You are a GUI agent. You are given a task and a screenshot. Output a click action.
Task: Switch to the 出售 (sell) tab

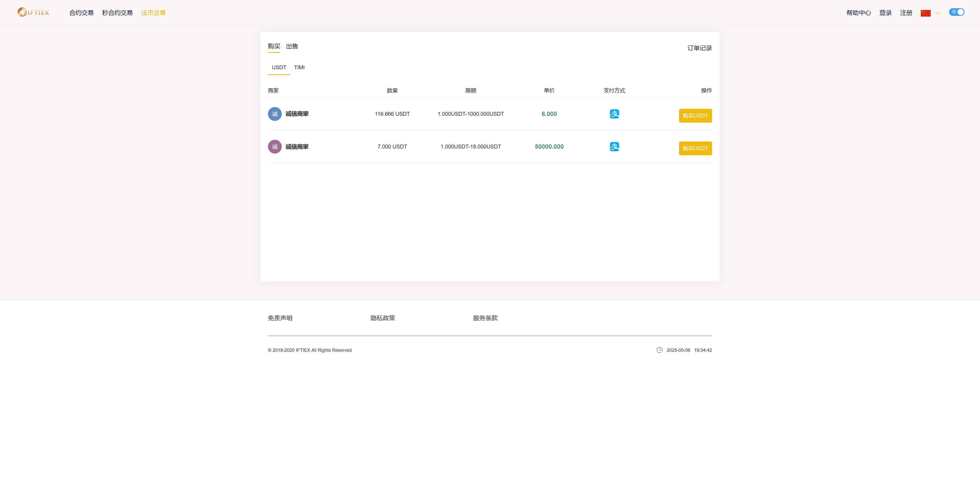click(x=292, y=46)
